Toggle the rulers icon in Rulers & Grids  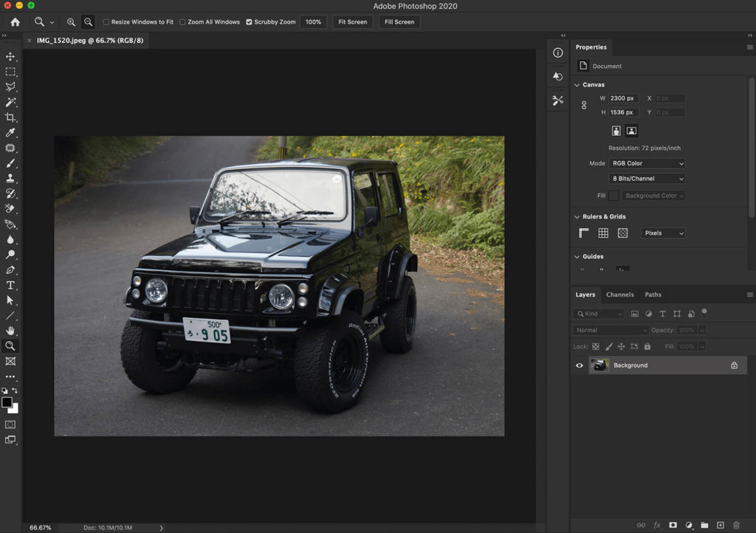[x=584, y=233]
